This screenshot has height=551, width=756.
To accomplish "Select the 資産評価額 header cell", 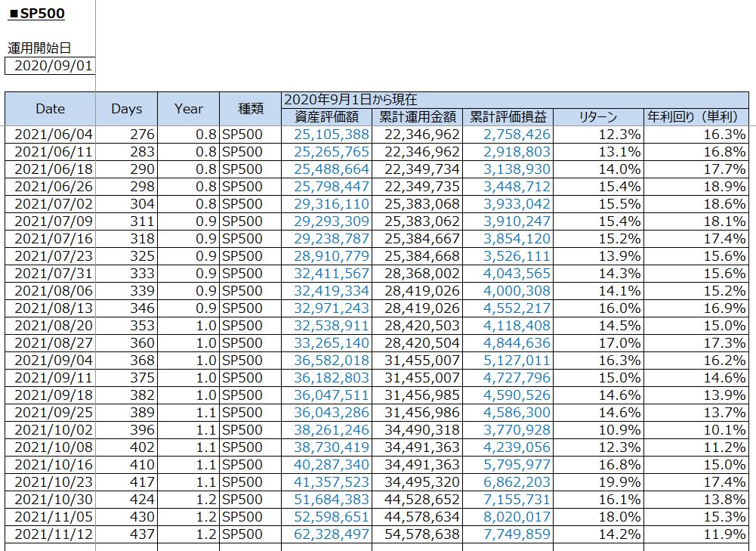I will click(326, 117).
